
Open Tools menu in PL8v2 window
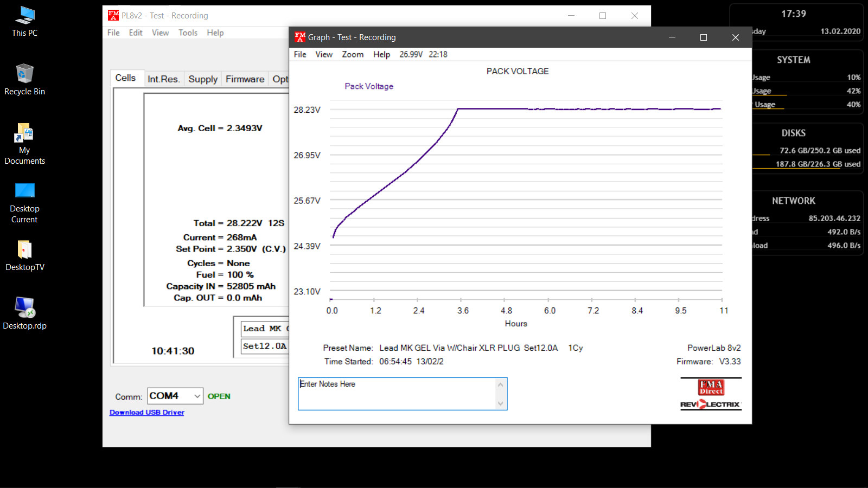188,33
